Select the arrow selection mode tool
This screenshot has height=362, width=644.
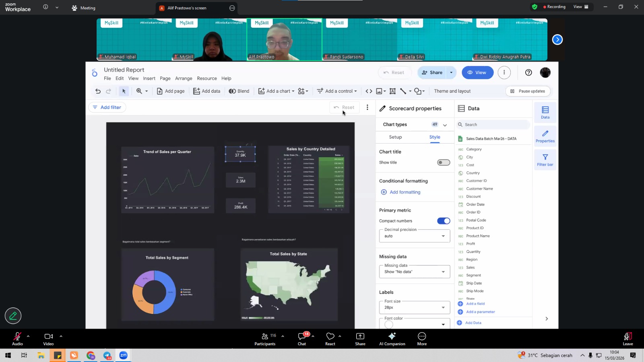pyautogui.click(x=124, y=91)
